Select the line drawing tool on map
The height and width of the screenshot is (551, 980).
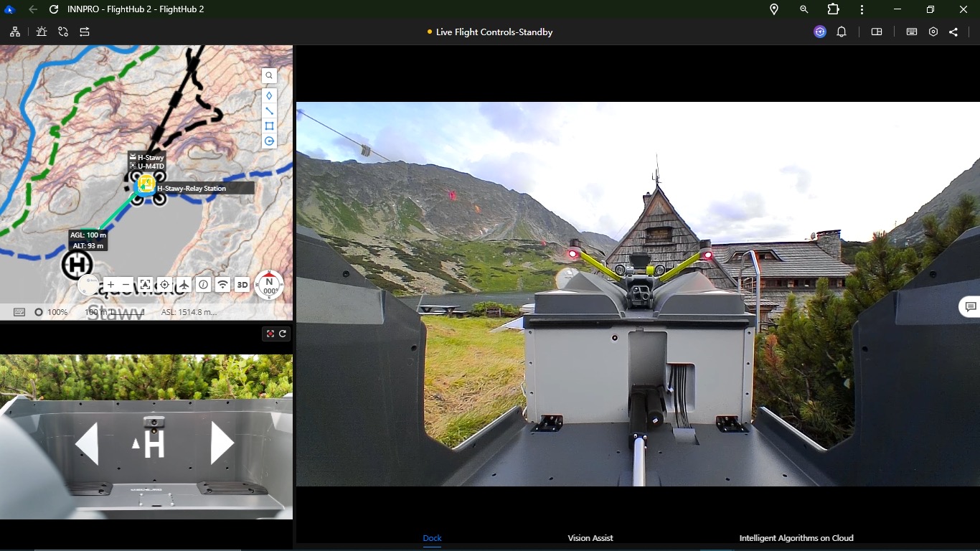[x=269, y=110]
